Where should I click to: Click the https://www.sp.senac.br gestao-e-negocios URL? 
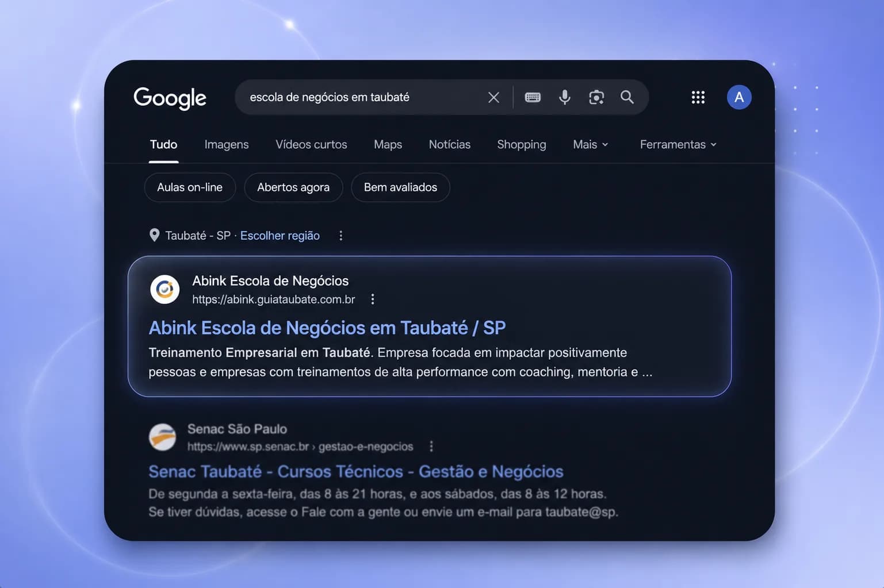click(x=300, y=447)
